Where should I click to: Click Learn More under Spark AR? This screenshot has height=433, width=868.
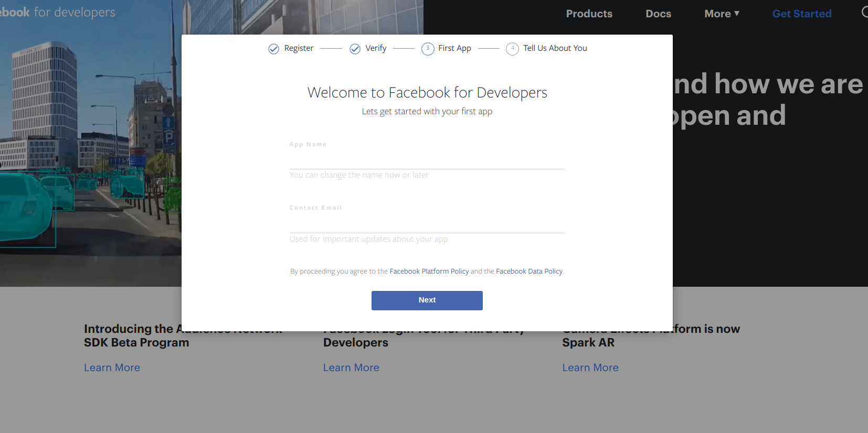pyautogui.click(x=590, y=367)
